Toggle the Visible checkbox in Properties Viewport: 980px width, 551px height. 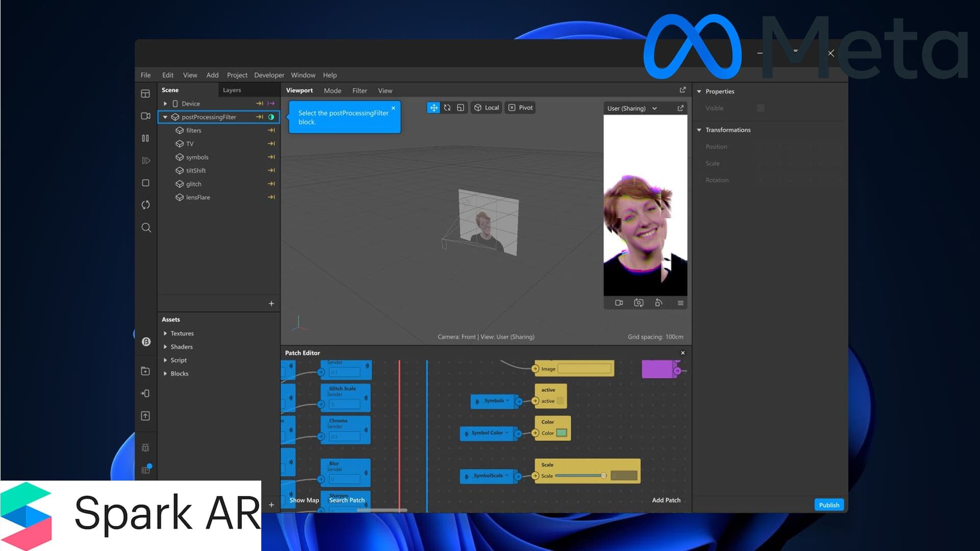click(x=761, y=108)
